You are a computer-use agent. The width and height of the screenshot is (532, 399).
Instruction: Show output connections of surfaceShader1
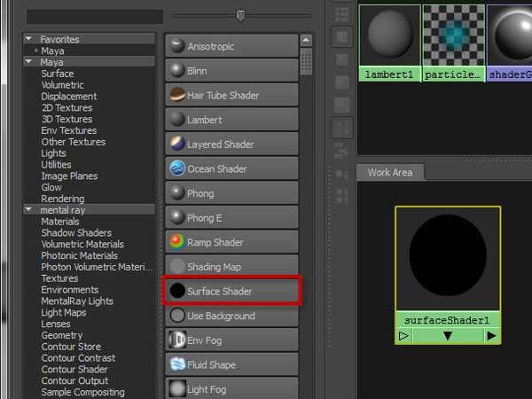tap(491, 336)
